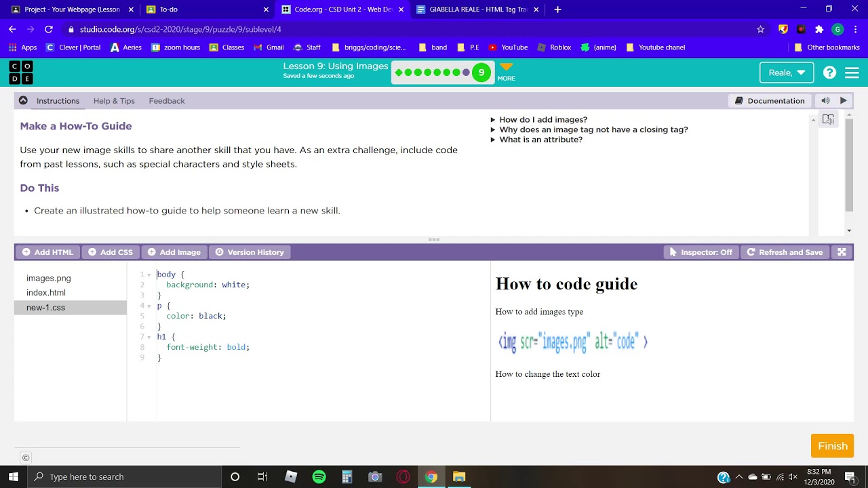868x488 pixels.
Task: Expand the workspace to fullscreen
Action: pyautogui.click(x=842, y=252)
